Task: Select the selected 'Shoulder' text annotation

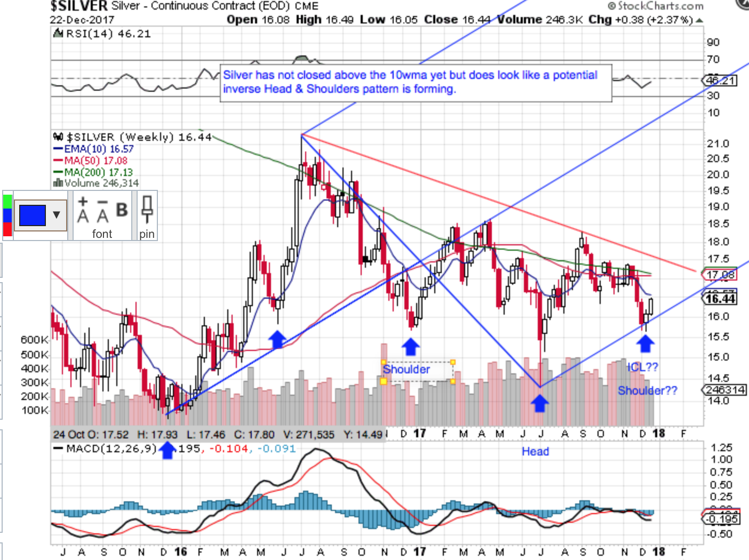Action: point(407,370)
